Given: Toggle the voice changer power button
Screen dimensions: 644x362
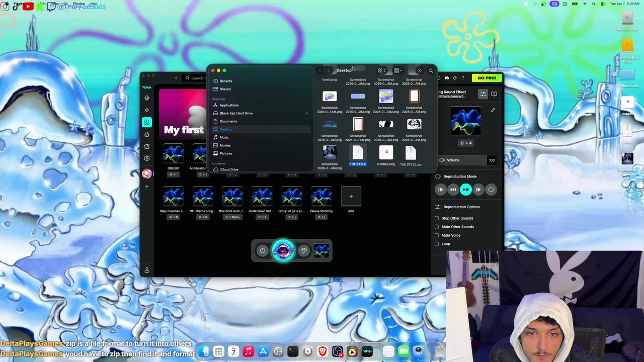Looking at the screenshot, I should (262, 250).
